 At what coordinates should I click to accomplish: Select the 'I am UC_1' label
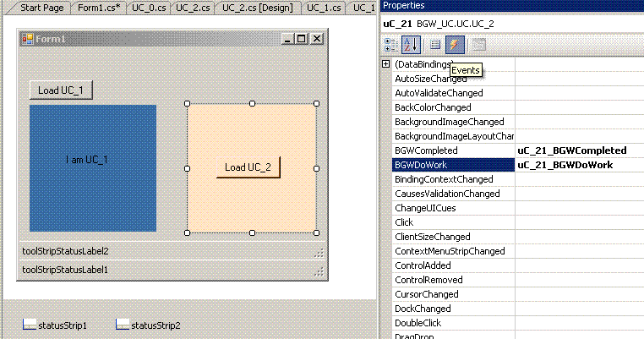tap(87, 160)
